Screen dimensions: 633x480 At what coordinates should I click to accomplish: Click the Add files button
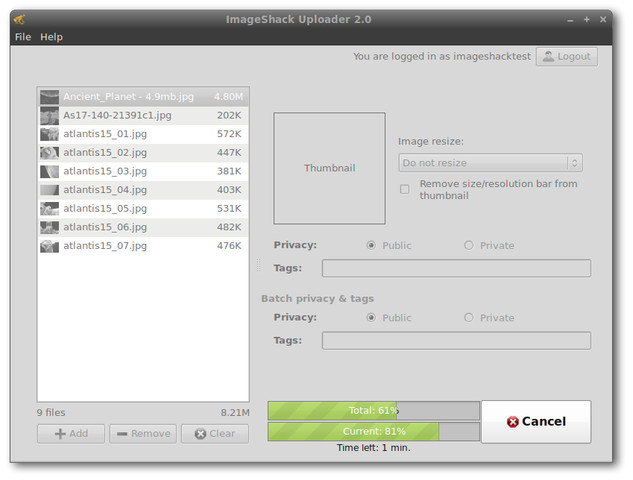[71, 434]
